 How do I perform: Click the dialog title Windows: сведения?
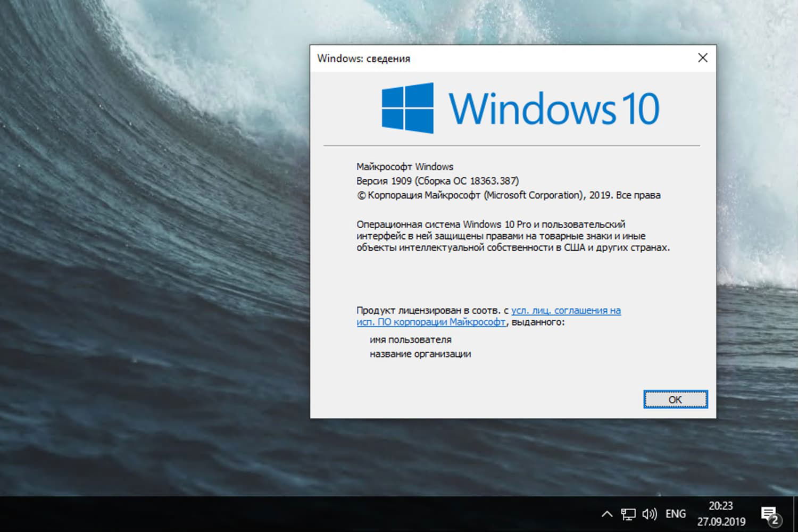coord(363,59)
